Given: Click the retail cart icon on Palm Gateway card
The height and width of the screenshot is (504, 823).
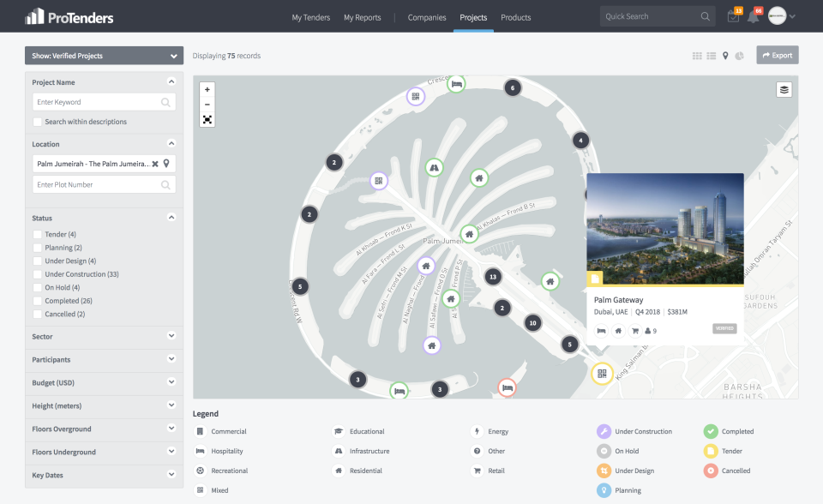Looking at the screenshot, I should [x=635, y=329].
